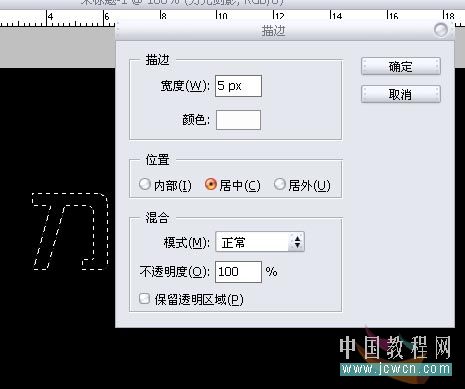This screenshot has width=465, height=389.
Task: Click the 取消 button
Action: pos(401,94)
